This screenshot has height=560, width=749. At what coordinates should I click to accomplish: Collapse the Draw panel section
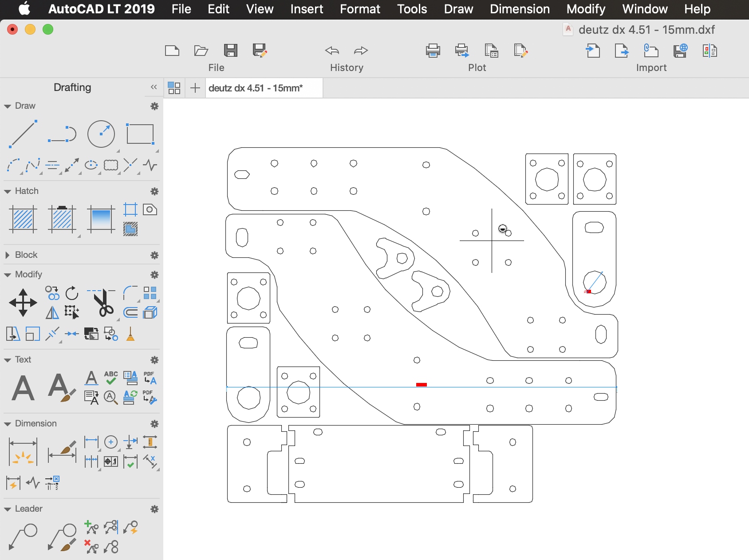(x=7, y=106)
